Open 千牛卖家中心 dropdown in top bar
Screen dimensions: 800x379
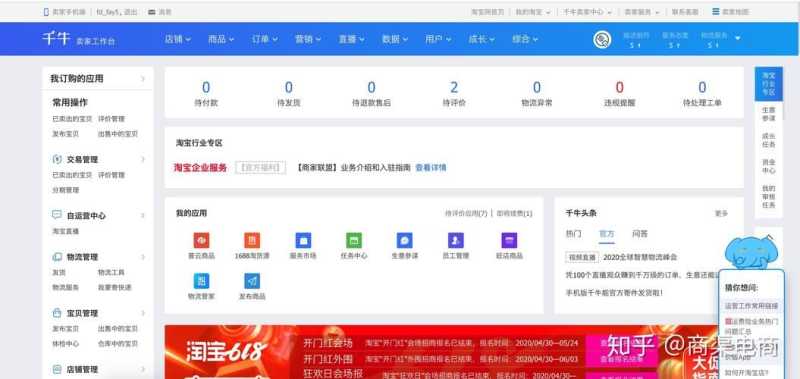[587, 12]
